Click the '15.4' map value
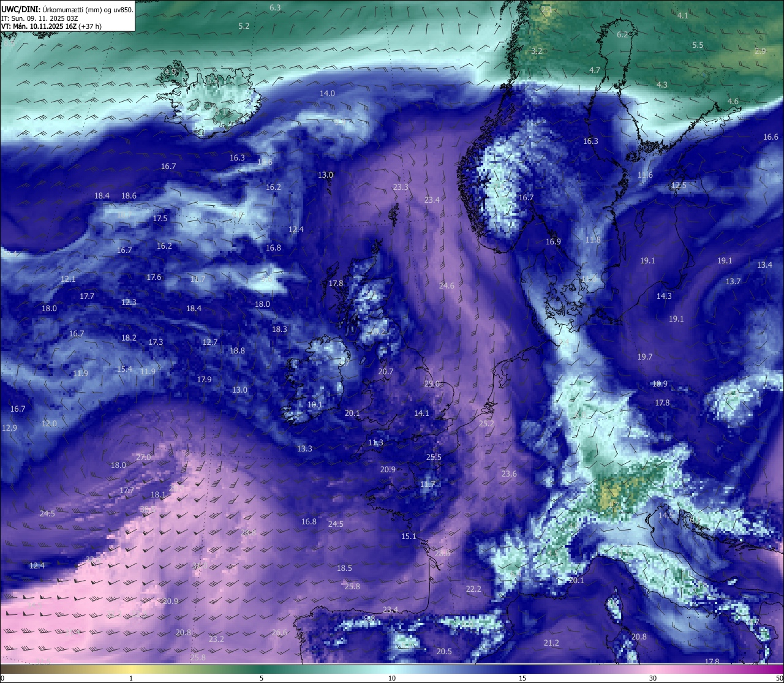This screenshot has width=784, height=683. point(124,369)
